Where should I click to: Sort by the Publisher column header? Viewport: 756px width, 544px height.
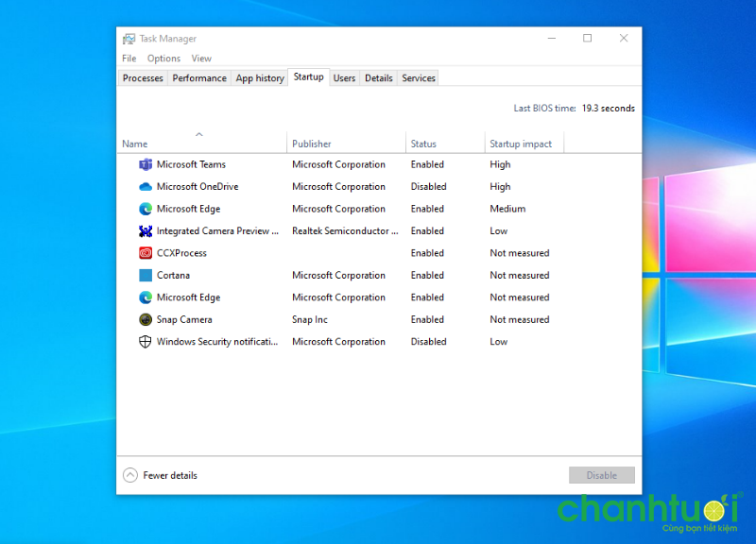point(346,144)
